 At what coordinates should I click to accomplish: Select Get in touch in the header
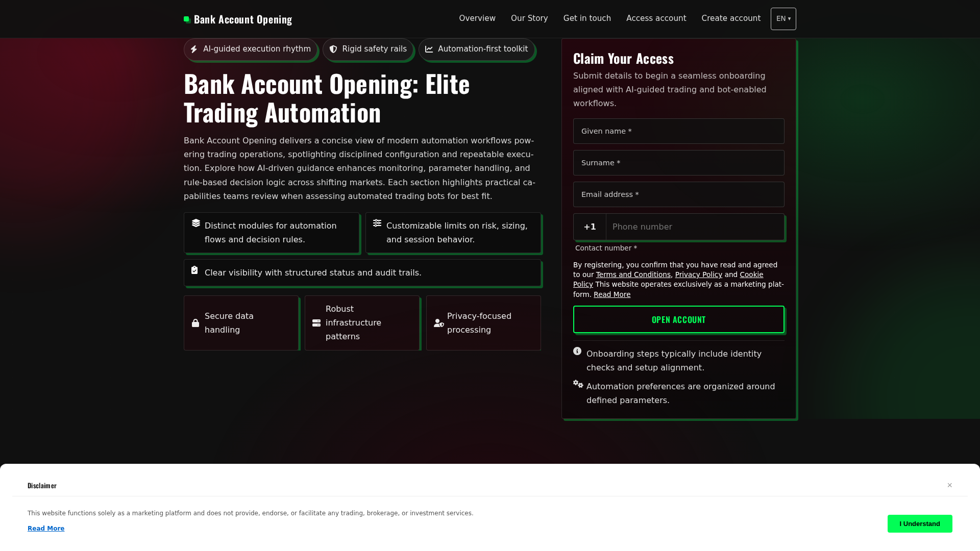click(x=587, y=18)
